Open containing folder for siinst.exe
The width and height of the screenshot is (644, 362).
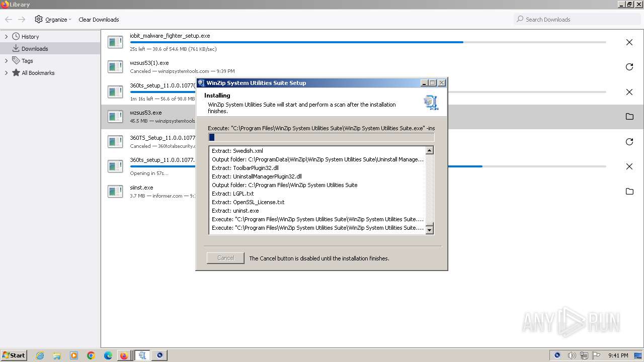[x=629, y=192]
